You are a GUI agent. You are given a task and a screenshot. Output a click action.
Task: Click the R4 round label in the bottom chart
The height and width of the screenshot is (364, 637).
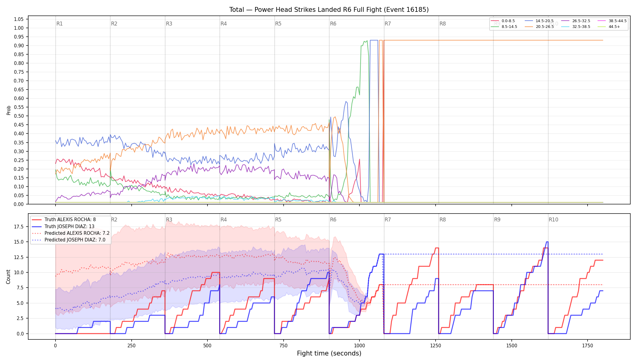[x=224, y=220]
